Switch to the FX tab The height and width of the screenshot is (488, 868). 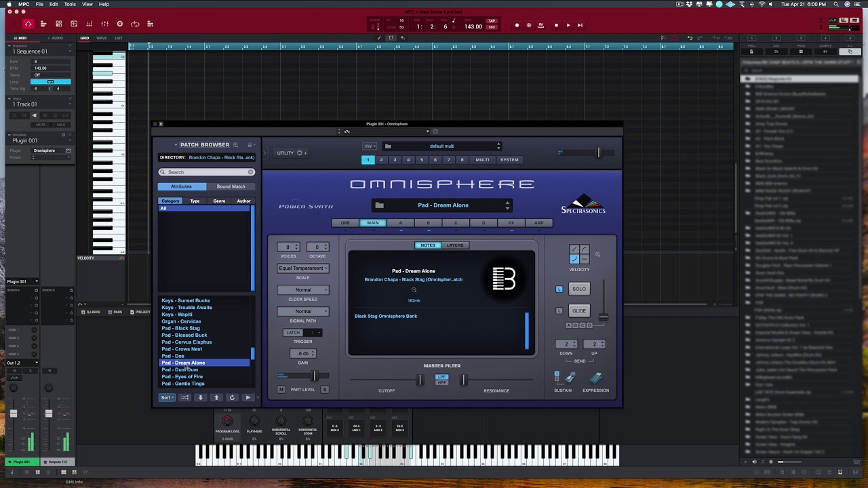(x=511, y=223)
